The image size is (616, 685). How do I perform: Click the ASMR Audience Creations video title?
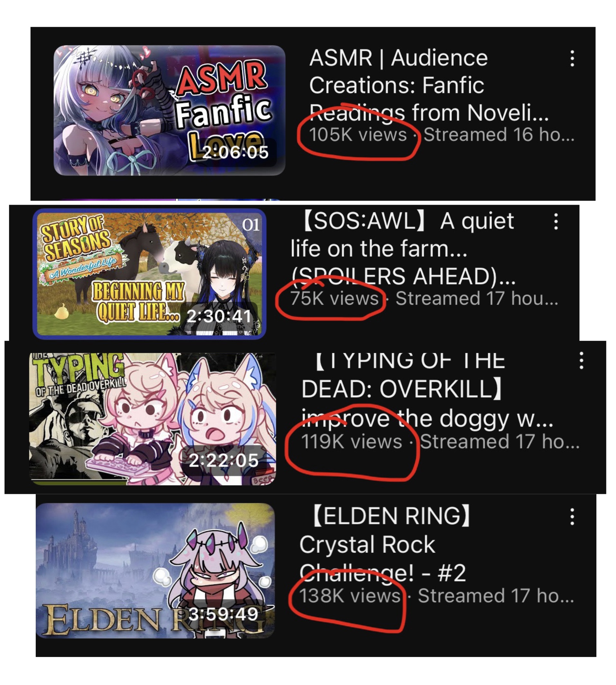tap(428, 85)
